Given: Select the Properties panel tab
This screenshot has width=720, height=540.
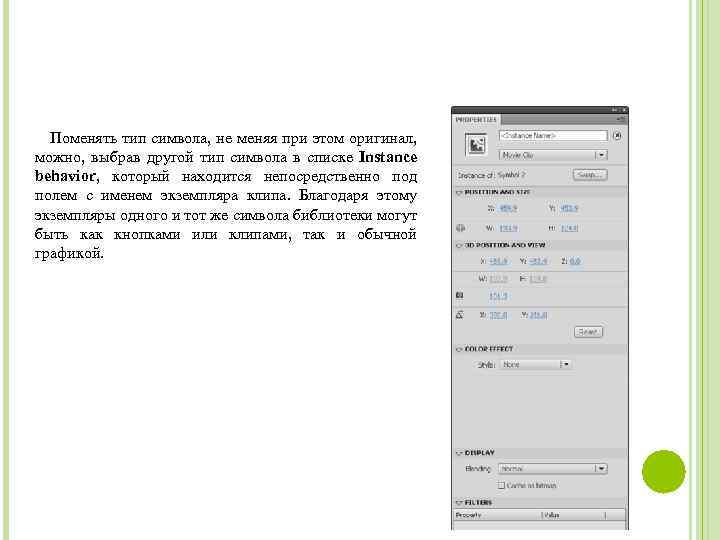Looking at the screenshot, I should pos(476,120).
